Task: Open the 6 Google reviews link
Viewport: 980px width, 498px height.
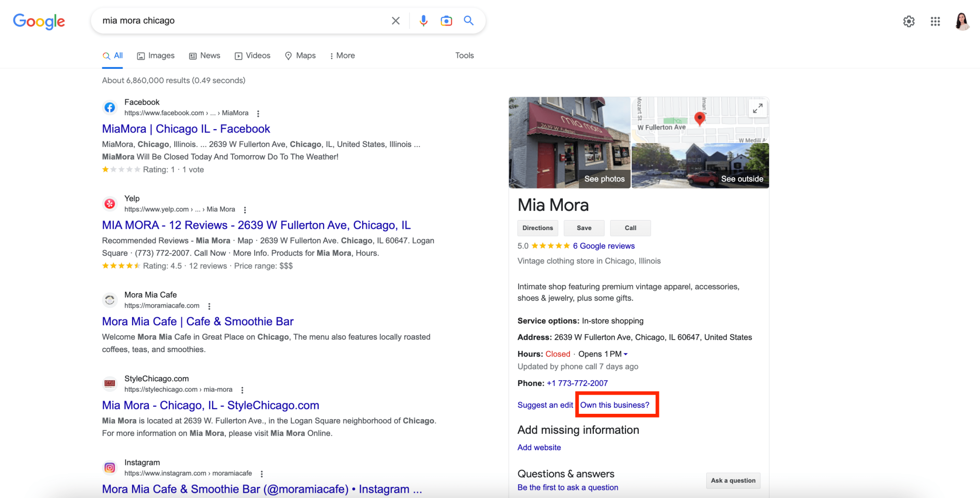Action: click(x=603, y=246)
